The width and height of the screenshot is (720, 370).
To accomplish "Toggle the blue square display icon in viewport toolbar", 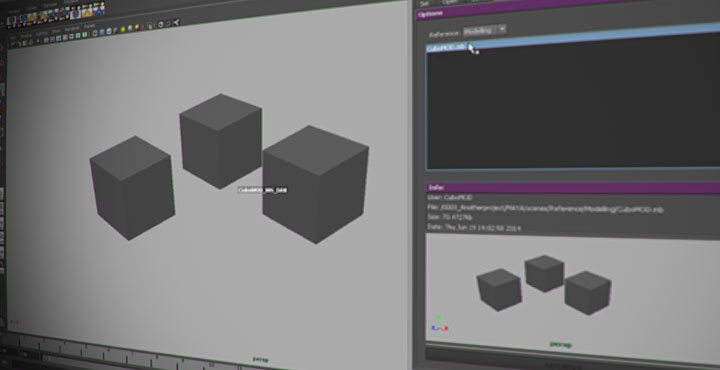I will click(x=102, y=32).
